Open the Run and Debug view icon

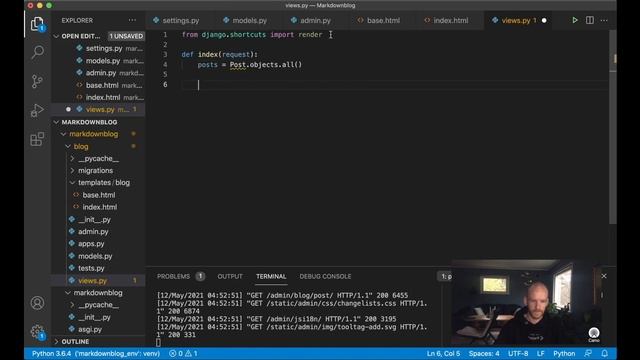tap(37, 110)
